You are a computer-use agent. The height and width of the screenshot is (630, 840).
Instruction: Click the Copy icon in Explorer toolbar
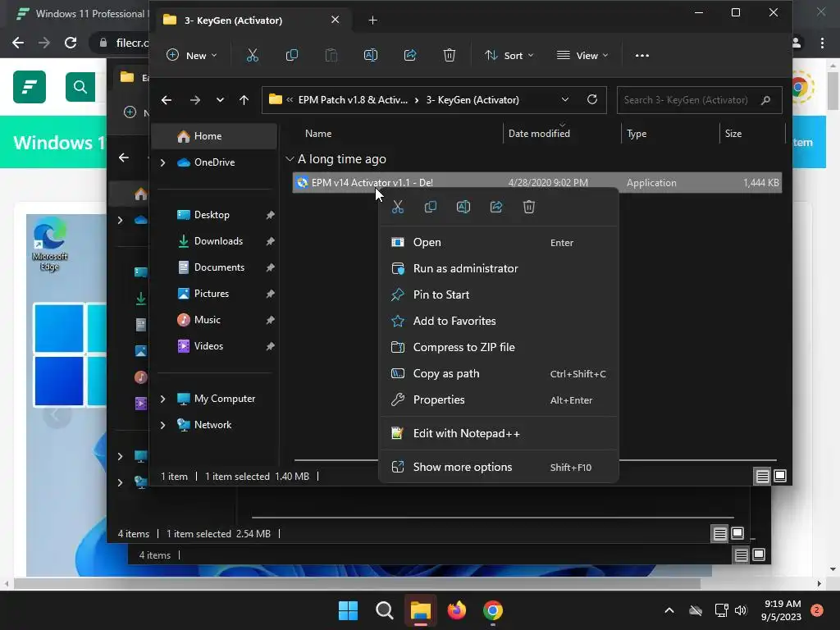[x=292, y=55]
